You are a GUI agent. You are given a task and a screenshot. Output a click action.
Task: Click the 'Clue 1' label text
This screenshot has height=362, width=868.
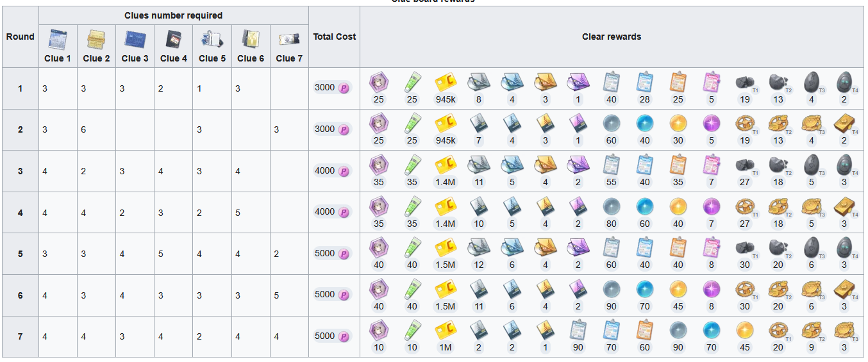(58, 58)
